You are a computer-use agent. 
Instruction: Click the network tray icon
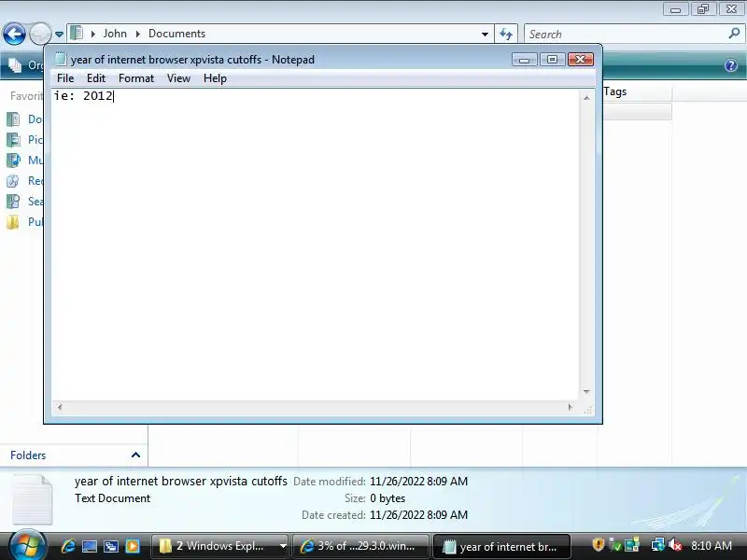(658, 545)
